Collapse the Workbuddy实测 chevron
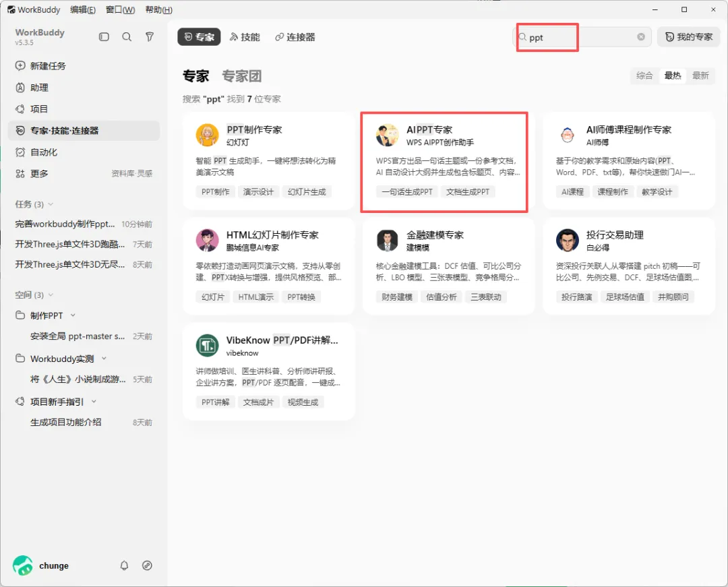 [104, 359]
